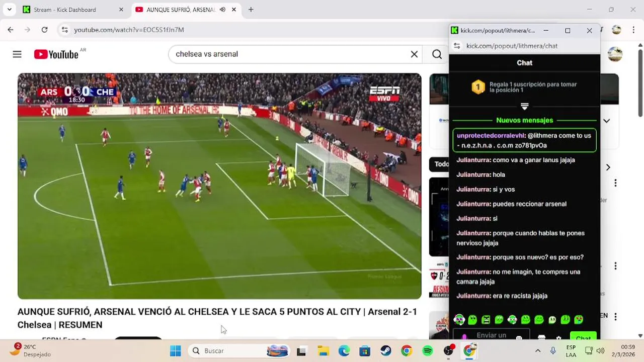
Task: Click the YouTube logo
Action: 56,54
